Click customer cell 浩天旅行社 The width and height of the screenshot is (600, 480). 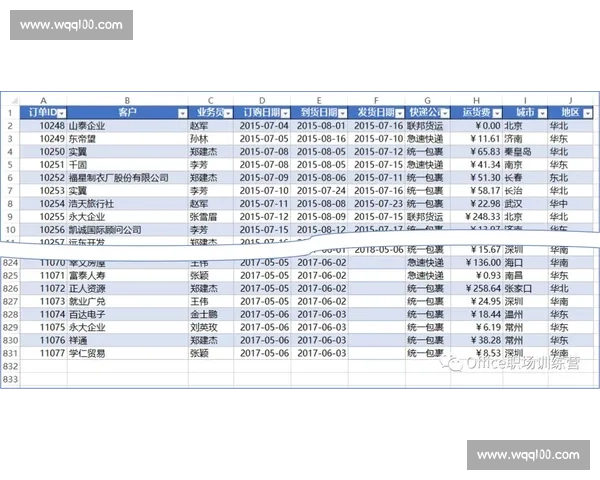127,204
